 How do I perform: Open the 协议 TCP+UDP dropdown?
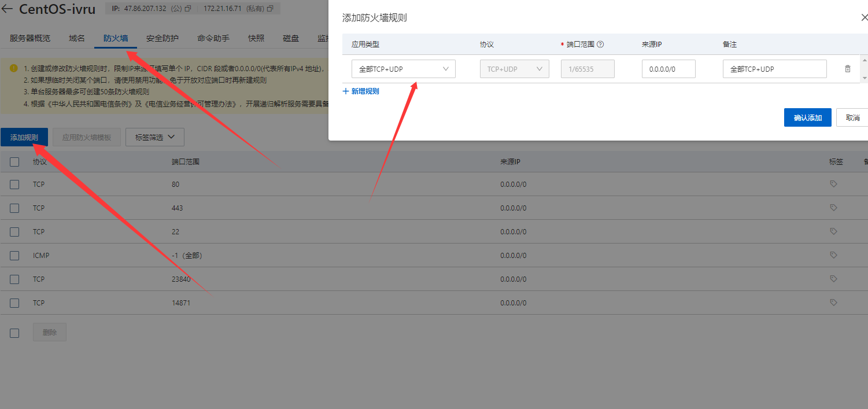[x=515, y=69]
